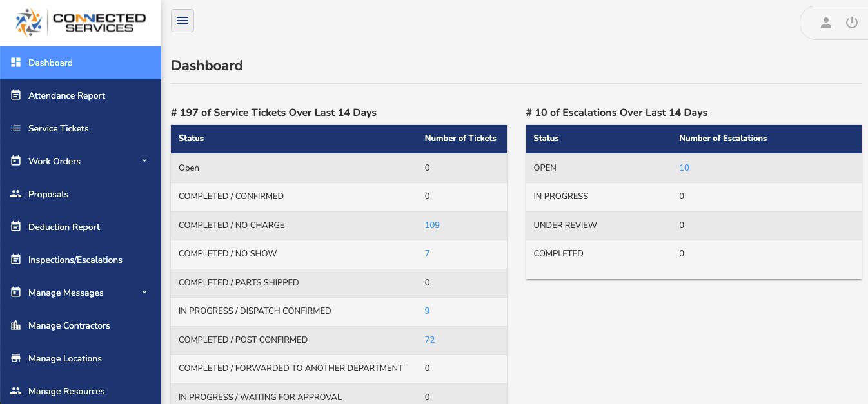Screen dimensions: 868x404
Task: Open the Dashboard menu item
Action: 81,63
